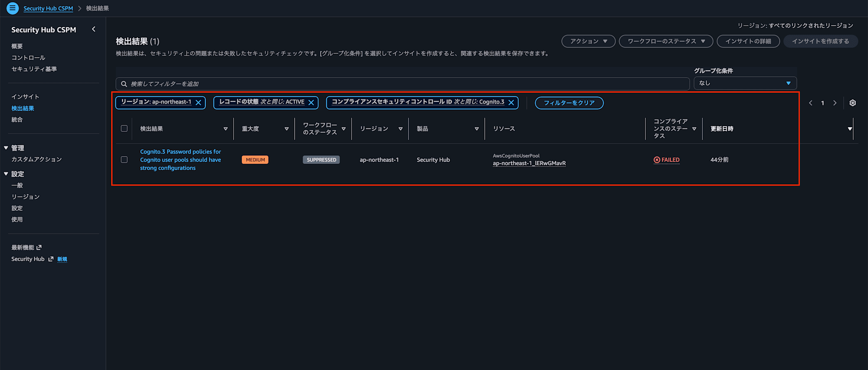Open the hamburger navigation menu icon
The height and width of the screenshot is (370, 868).
13,8
